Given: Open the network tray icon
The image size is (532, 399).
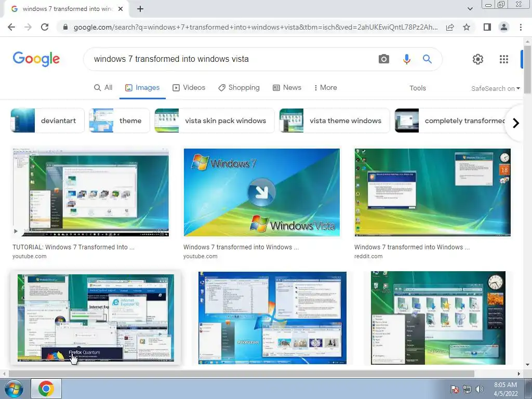Looking at the screenshot, I should 467,389.
